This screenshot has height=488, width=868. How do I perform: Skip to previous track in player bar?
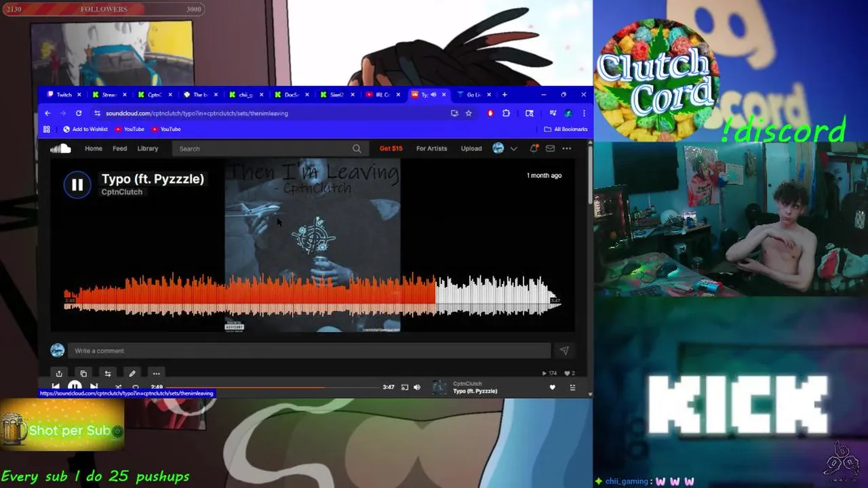(x=56, y=387)
